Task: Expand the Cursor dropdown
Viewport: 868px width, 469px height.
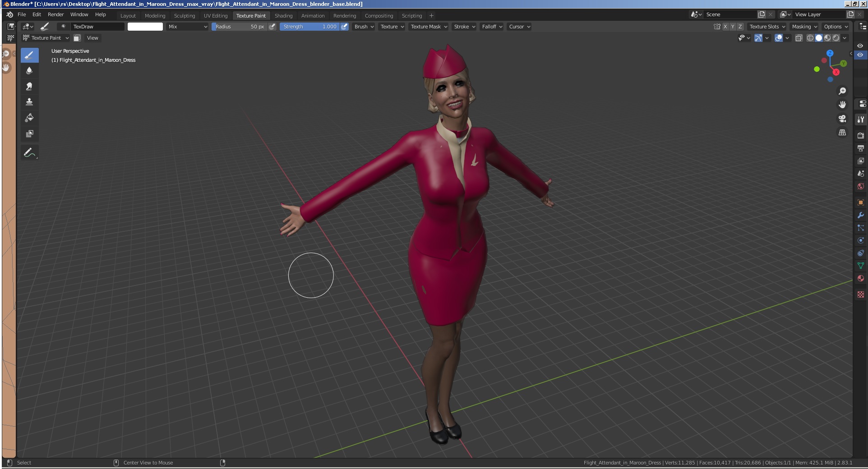Action: coord(519,27)
